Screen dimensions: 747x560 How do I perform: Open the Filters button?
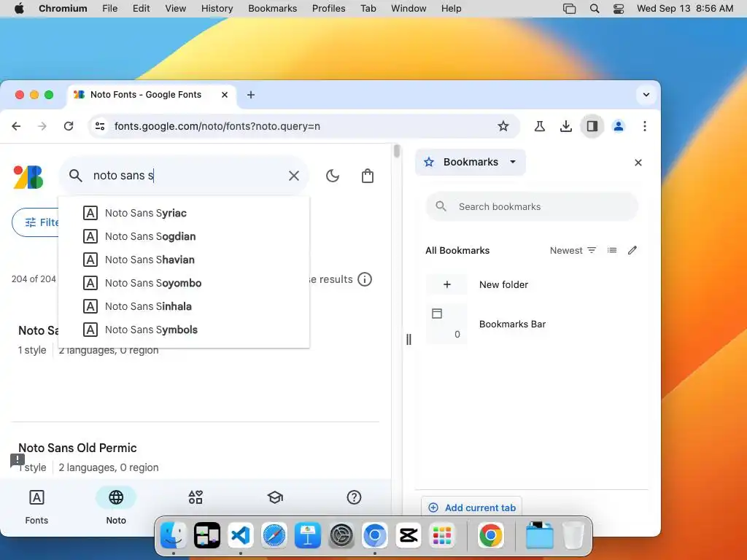tap(36, 222)
